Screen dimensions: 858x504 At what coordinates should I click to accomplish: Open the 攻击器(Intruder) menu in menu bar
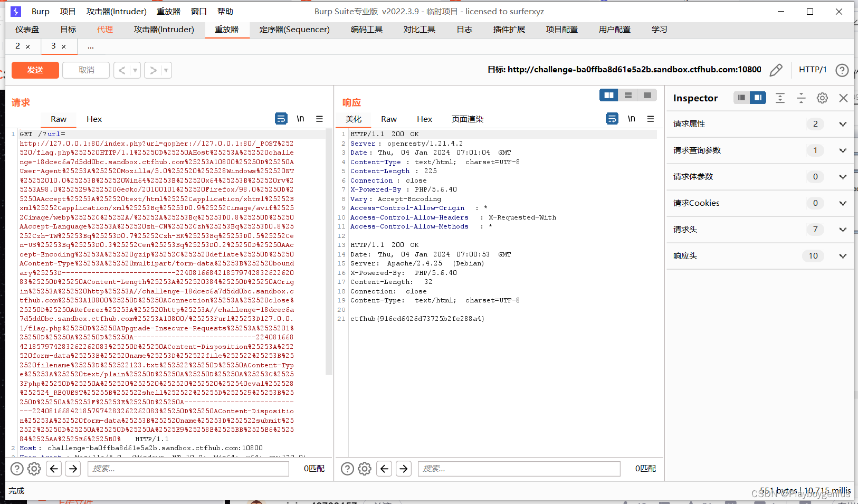coord(117,11)
